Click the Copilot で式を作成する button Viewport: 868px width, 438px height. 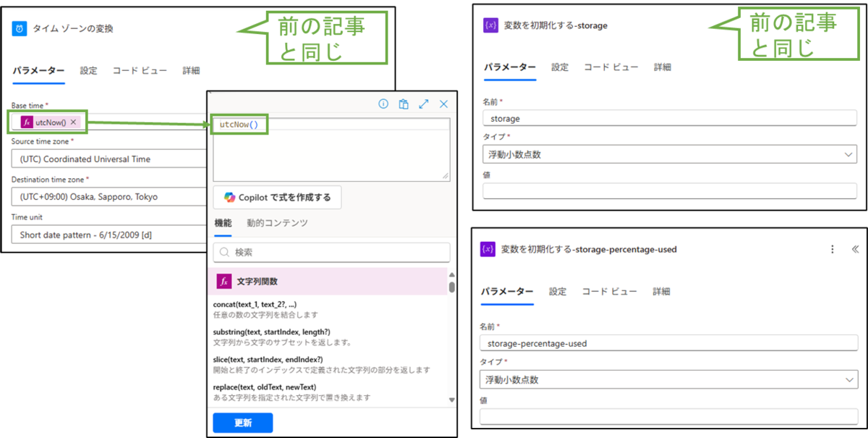point(277,198)
